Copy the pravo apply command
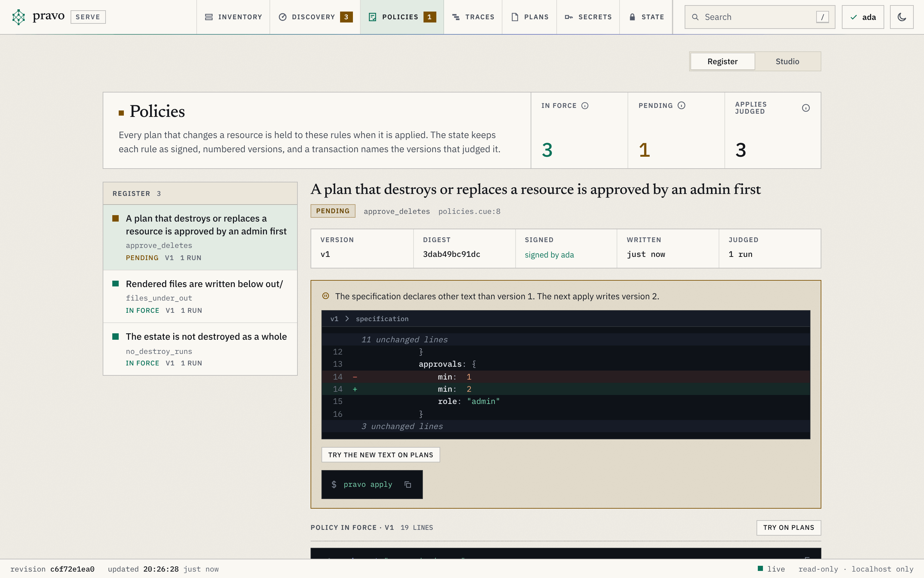 coord(407,485)
